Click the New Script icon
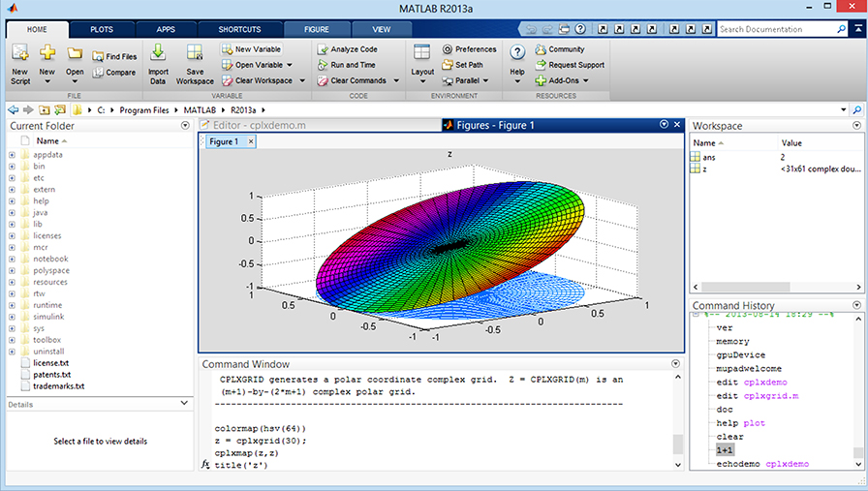Image resolution: width=868 pixels, height=491 pixels. pyautogui.click(x=19, y=54)
